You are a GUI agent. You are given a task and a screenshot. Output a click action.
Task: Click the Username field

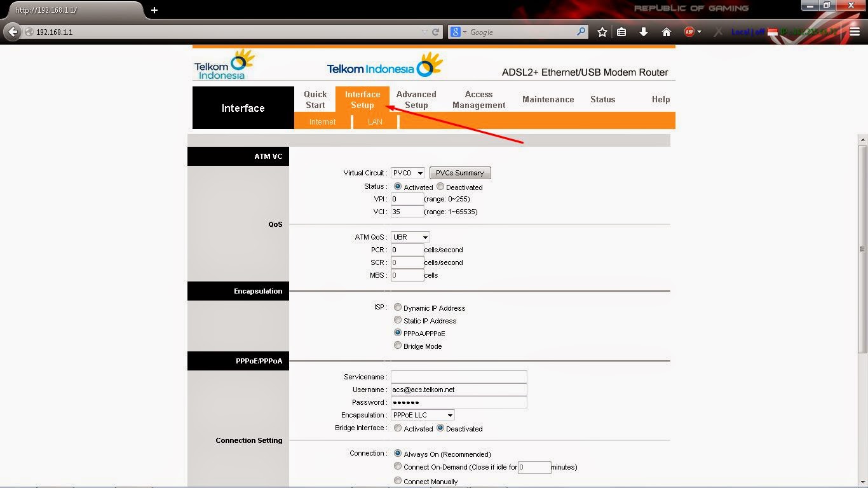(459, 390)
